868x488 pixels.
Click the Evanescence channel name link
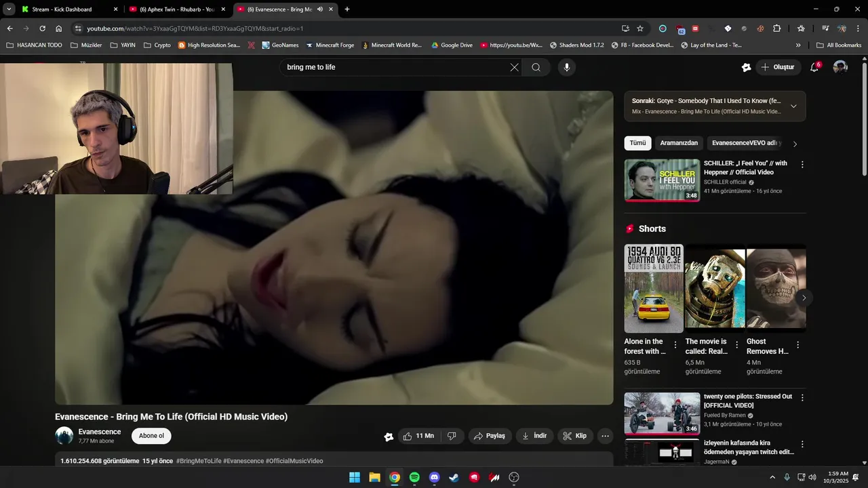(x=100, y=432)
